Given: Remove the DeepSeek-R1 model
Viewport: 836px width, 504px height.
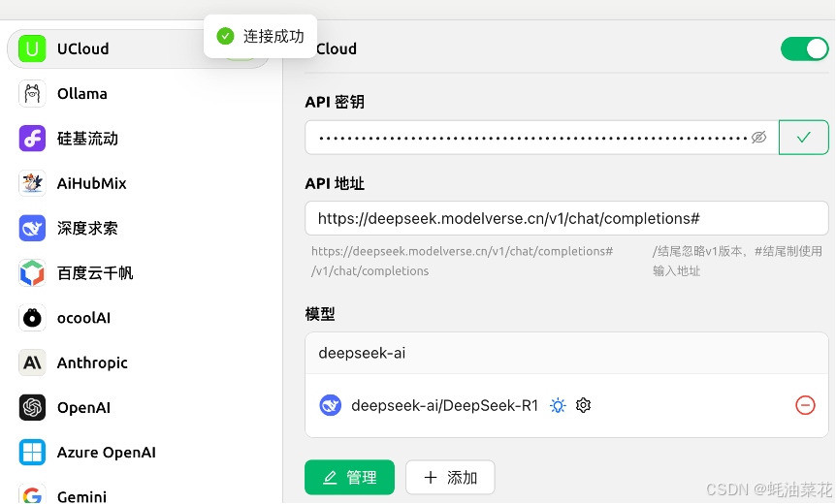Looking at the screenshot, I should coord(805,405).
